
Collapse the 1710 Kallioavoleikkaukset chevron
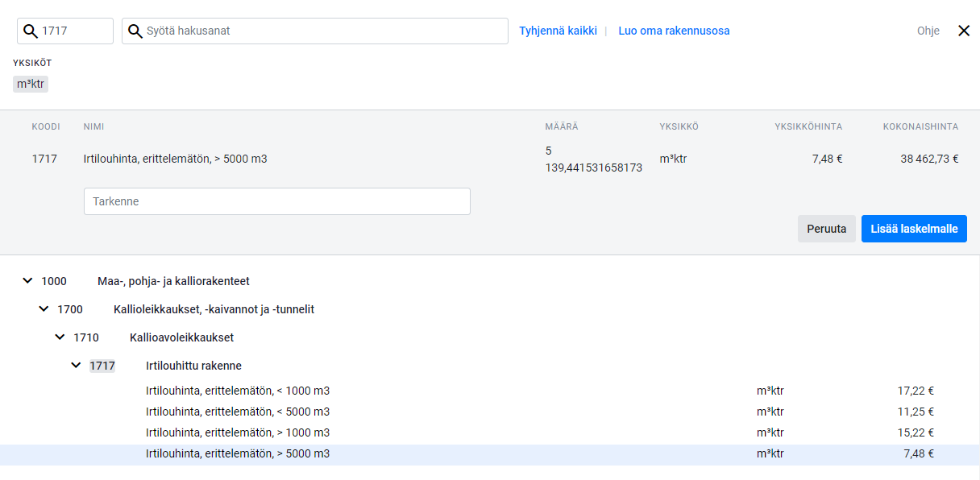pyautogui.click(x=60, y=337)
